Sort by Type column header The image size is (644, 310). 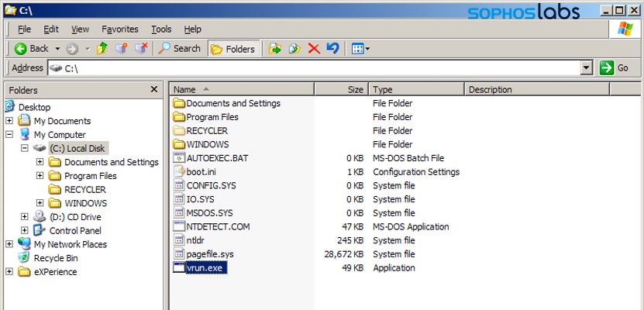[x=416, y=89]
